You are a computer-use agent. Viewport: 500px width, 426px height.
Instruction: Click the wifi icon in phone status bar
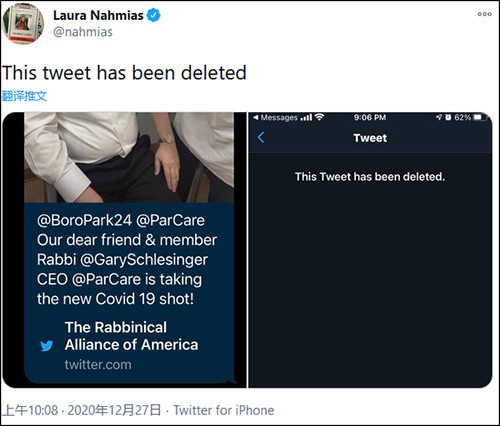[x=319, y=117]
